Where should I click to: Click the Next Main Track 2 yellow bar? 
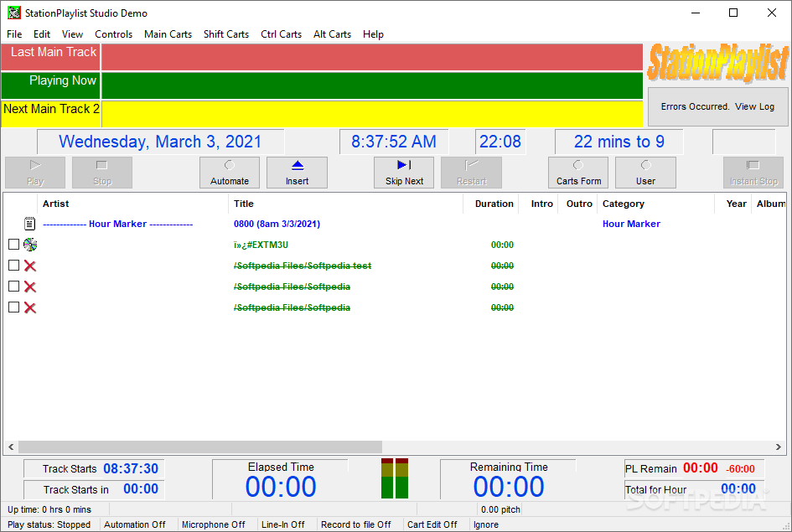point(372,114)
